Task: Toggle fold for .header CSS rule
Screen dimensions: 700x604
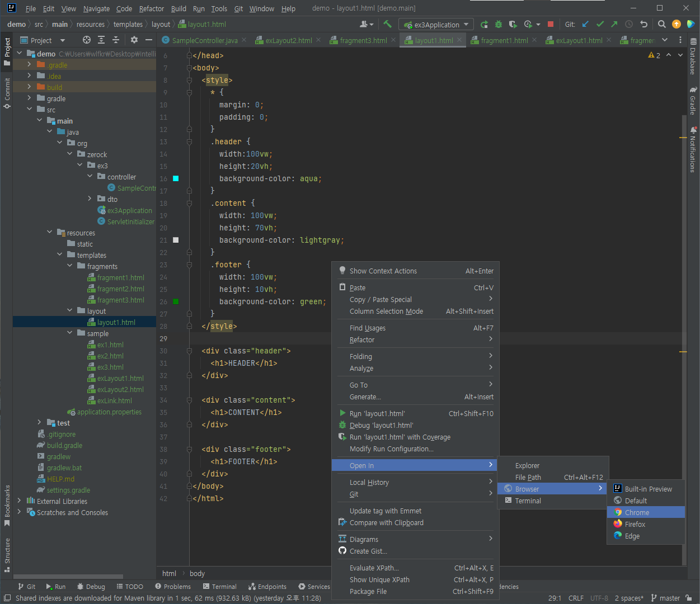Action: (x=189, y=141)
